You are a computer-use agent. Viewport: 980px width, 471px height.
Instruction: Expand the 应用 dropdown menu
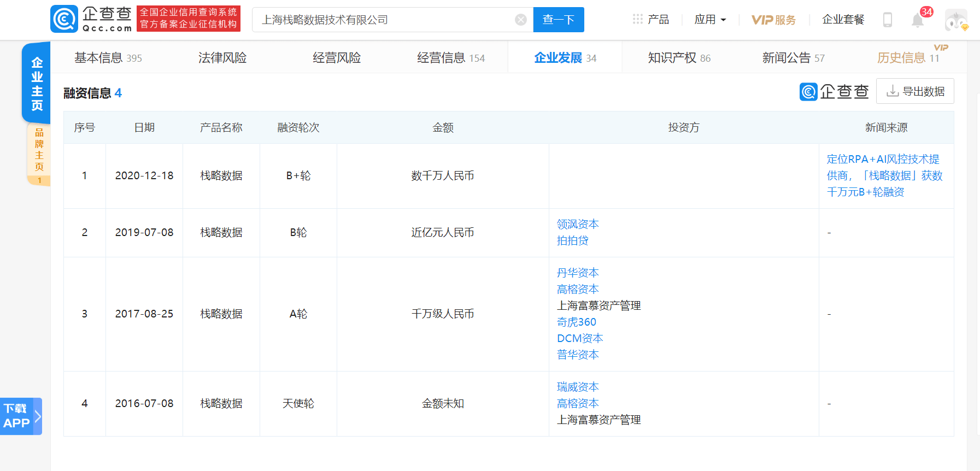coord(710,20)
